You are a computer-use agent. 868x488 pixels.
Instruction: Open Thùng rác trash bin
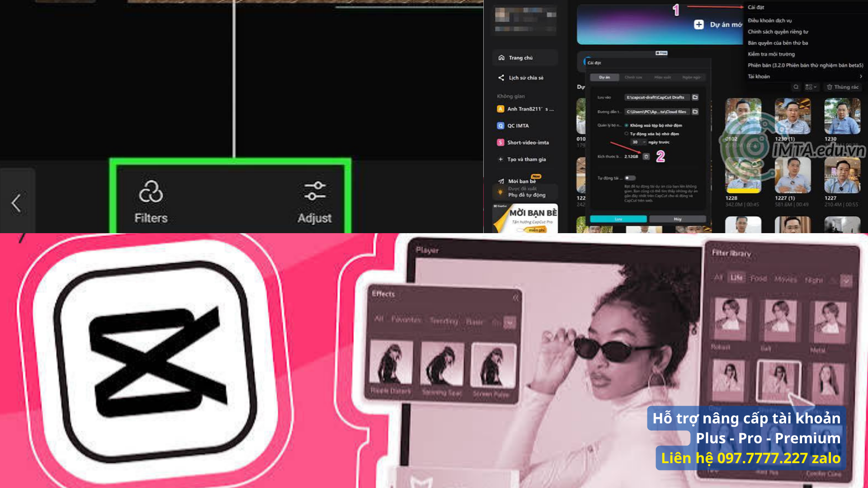(x=842, y=87)
